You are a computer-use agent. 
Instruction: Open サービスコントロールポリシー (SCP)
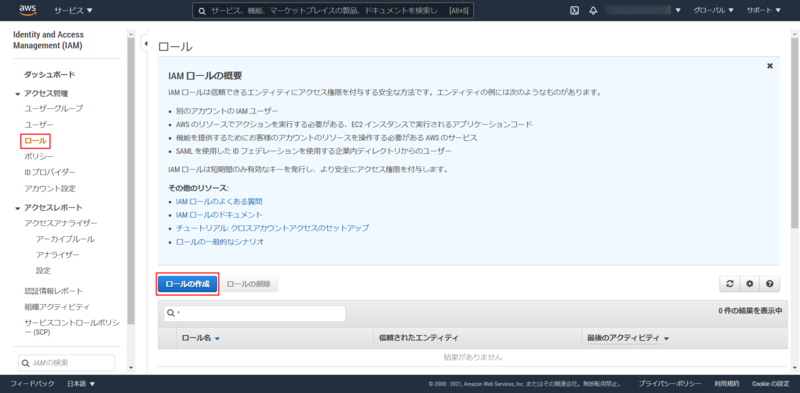click(x=71, y=327)
